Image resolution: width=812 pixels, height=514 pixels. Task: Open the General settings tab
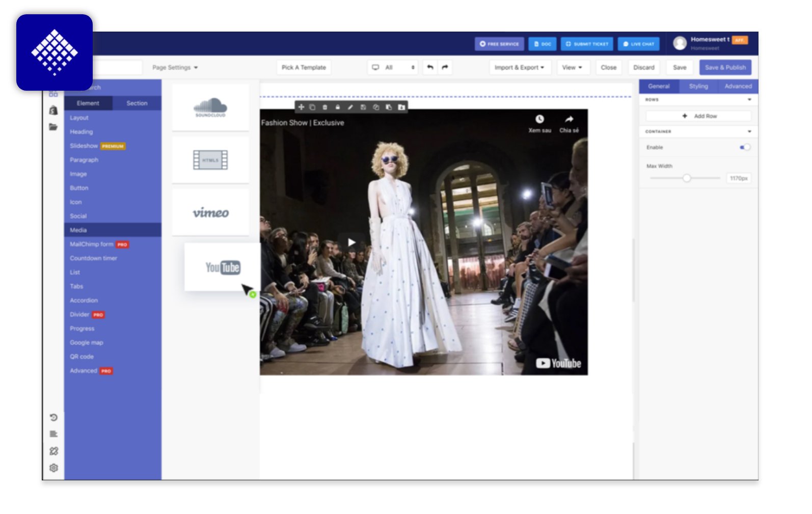659,86
